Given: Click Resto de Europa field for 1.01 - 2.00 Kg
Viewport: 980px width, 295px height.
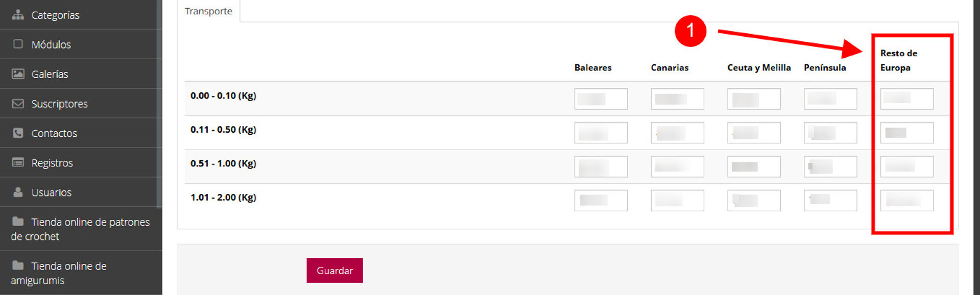Looking at the screenshot, I should (x=907, y=201).
